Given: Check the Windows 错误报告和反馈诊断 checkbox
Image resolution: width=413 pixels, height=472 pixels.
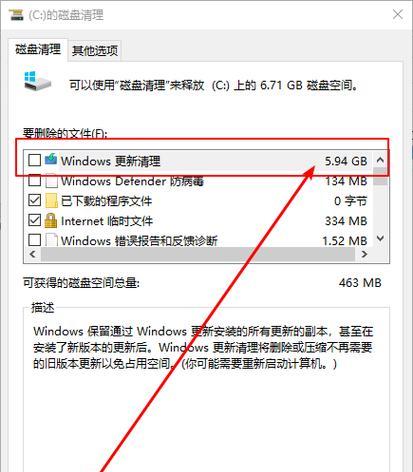Looking at the screenshot, I should (35, 240).
